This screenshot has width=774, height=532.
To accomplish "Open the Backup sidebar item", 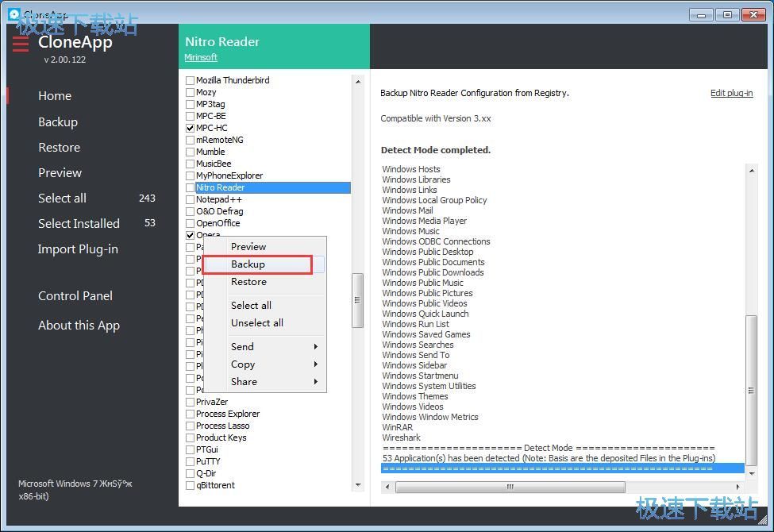I will click(x=58, y=122).
